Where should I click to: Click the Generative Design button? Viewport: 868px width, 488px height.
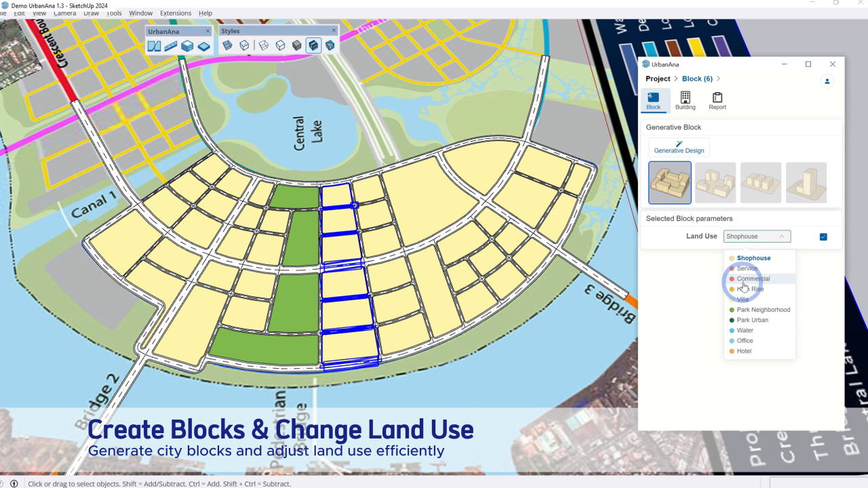(x=679, y=147)
